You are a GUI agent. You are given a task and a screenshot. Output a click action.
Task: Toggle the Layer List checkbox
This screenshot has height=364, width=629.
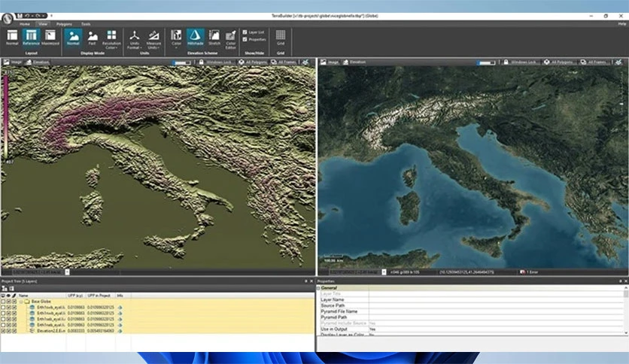(x=245, y=32)
